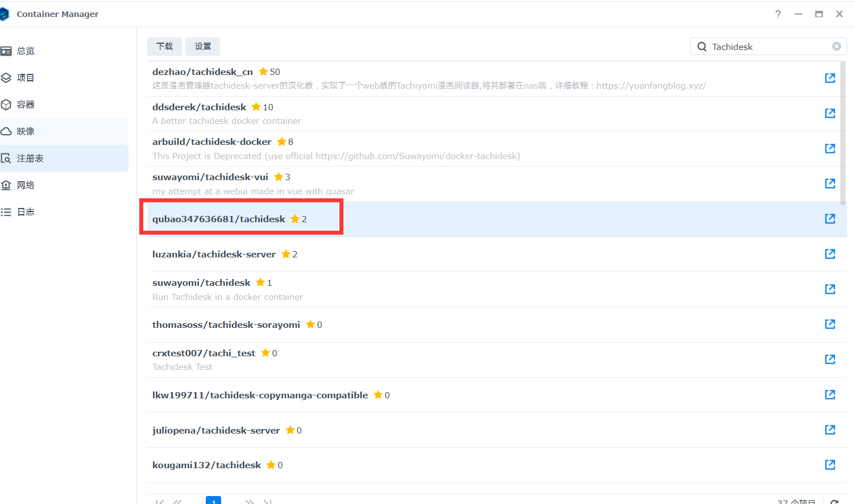Open external link for ddsderek/tachidesk
The height and width of the screenshot is (504, 854).
(830, 114)
